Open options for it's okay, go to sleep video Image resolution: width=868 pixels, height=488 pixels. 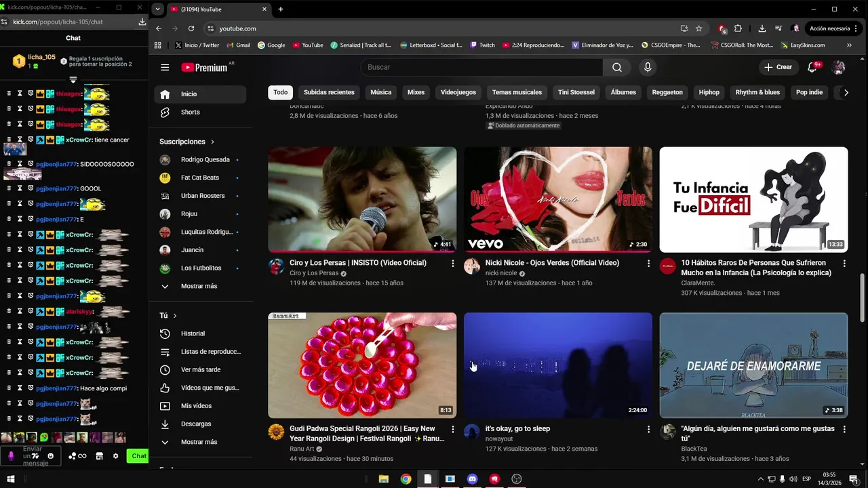click(648, 429)
